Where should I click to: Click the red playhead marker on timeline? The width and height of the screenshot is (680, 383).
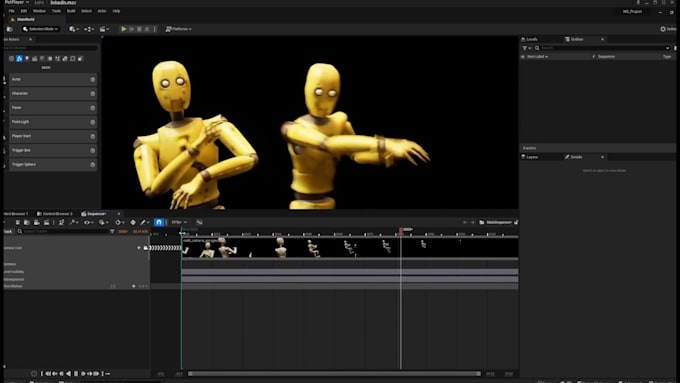tap(401, 231)
